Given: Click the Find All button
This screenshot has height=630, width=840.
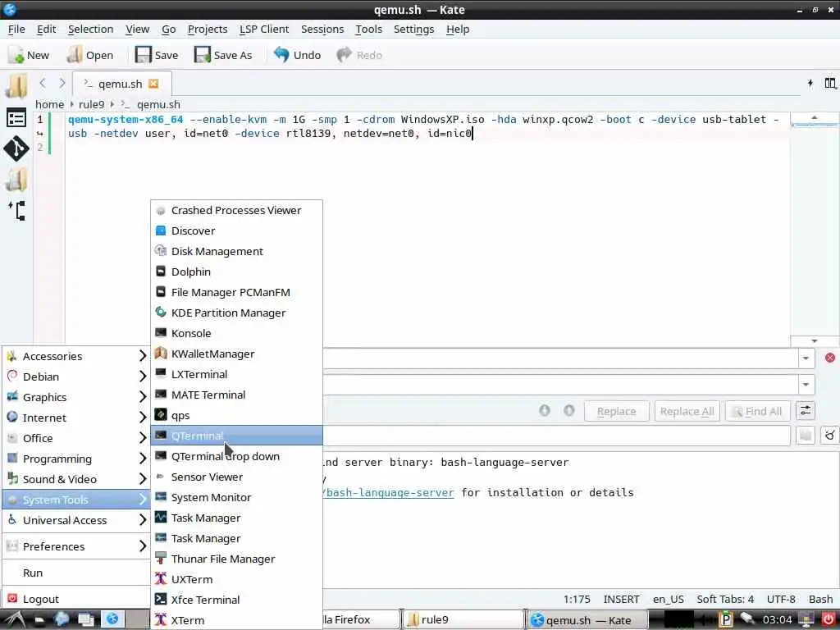Looking at the screenshot, I should (757, 411).
